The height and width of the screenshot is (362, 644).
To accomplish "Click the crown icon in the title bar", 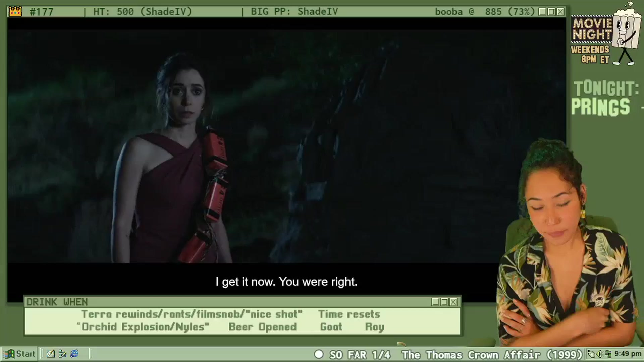I will point(15,12).
